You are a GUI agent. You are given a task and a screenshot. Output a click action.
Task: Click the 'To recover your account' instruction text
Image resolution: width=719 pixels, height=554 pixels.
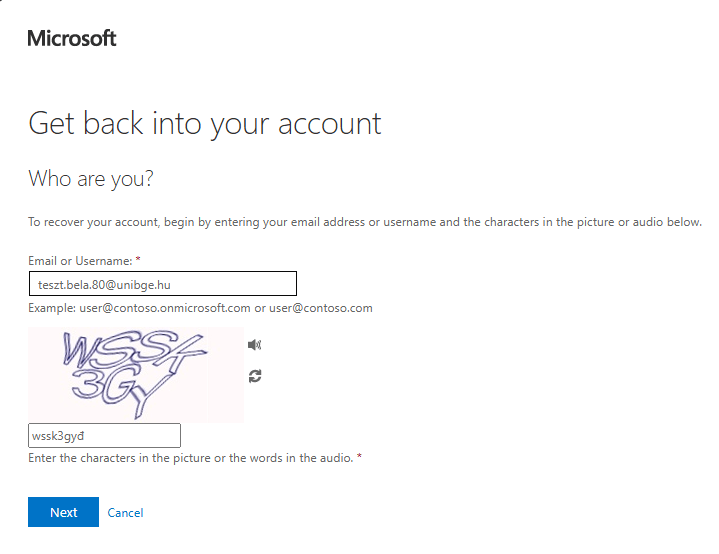click(364, 222)
